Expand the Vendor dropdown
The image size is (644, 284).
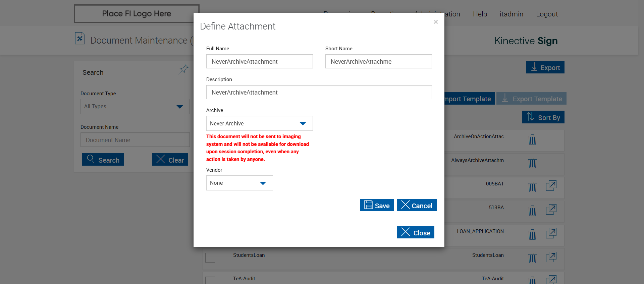pos(239,183)
